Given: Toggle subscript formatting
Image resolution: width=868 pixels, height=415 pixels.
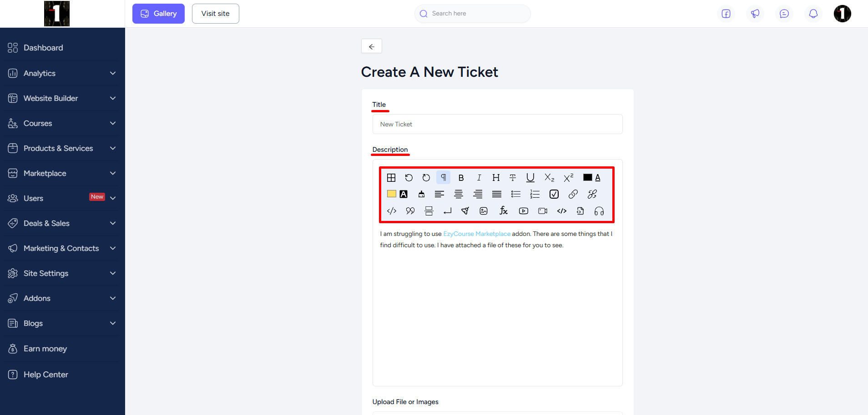Looking at the screenshot, I should 549,178.
